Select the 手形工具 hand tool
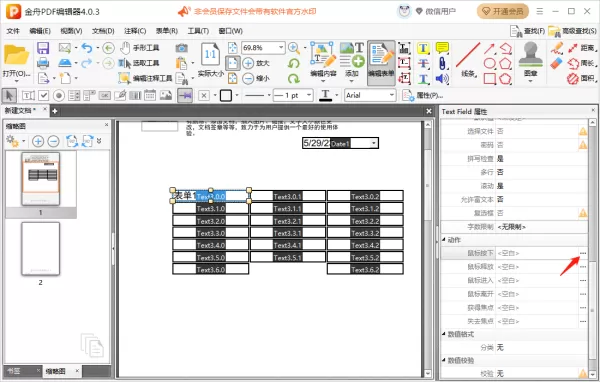Viewport: 600px width, 382px height. click(x=139, y=48)
